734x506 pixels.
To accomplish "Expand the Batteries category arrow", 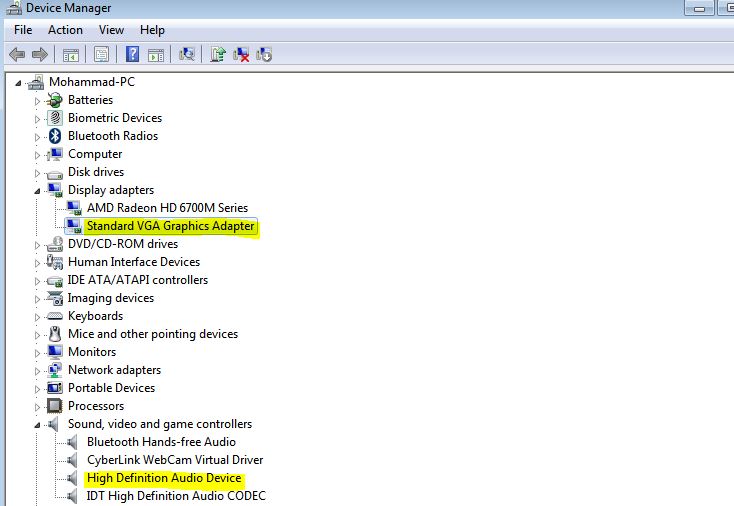I will (37, 101).
